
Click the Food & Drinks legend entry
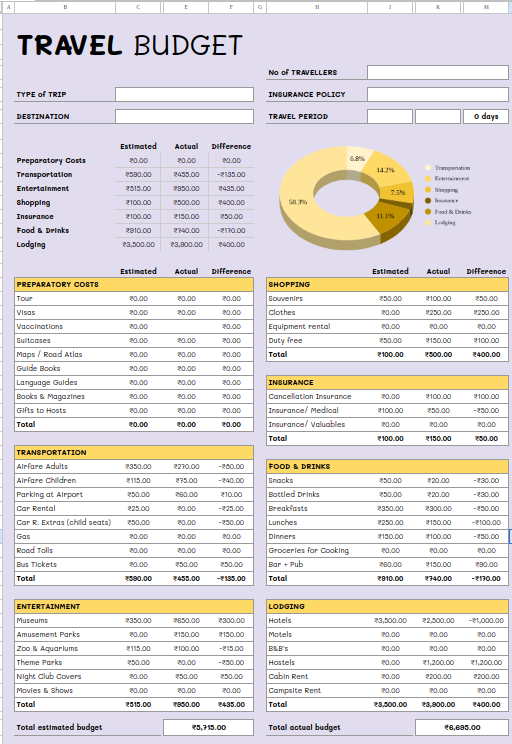point(448,212)
